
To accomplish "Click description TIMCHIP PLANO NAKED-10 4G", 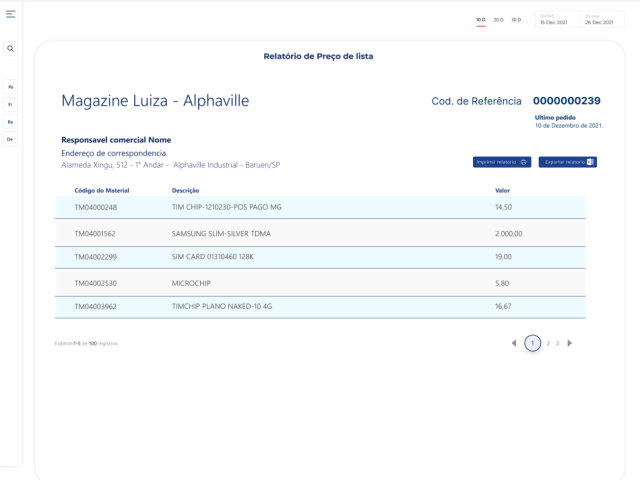I will [x=222, y=307].
